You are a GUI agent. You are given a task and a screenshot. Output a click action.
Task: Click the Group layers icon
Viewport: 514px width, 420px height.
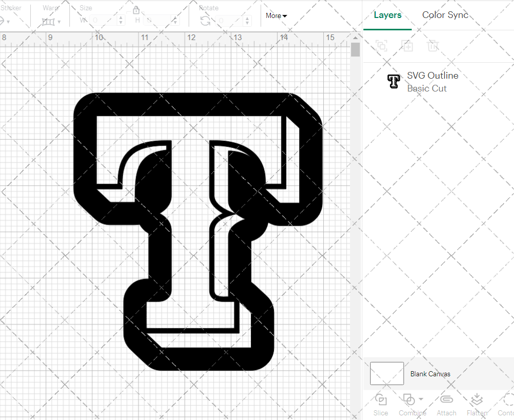(381, 46)
